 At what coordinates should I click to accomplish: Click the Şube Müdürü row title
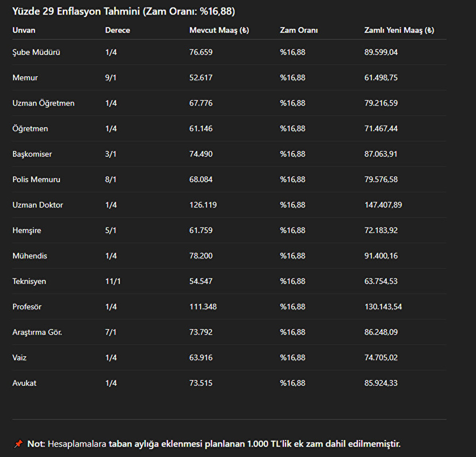click(36, 52)
